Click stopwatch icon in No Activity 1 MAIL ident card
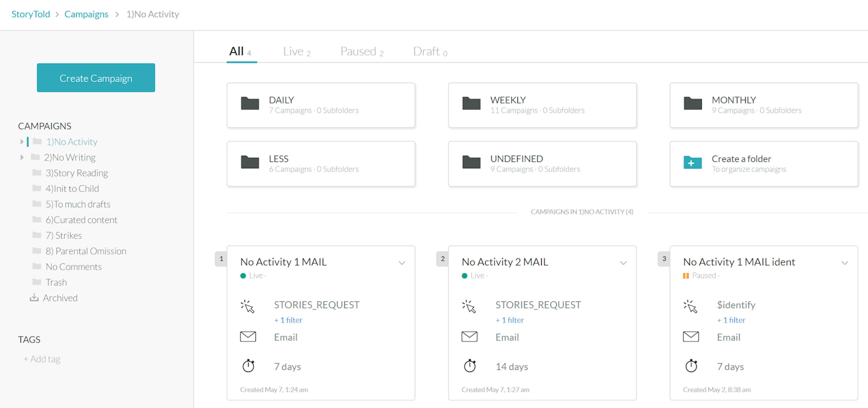868x408 pixels. click(691, 366)
